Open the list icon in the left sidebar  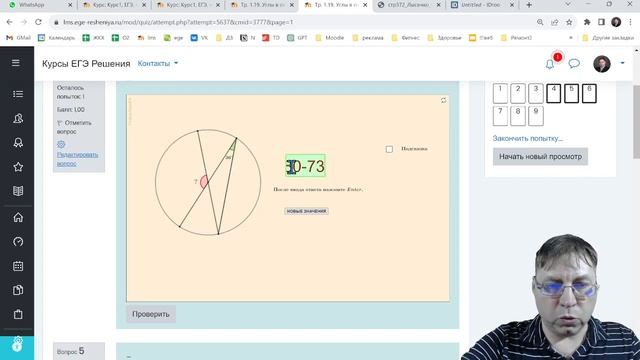tap(18, 94)
